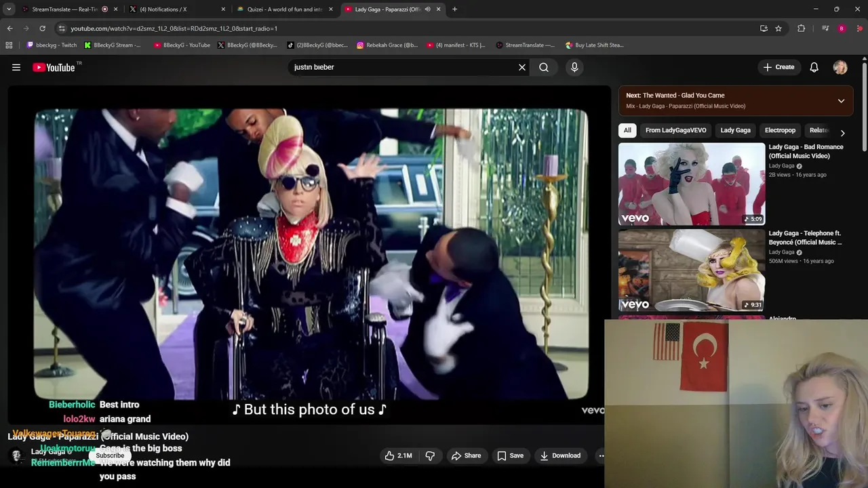Open the BBeckyG - YouTube bookmark
This screenshot has height=488, width=868.
(182, 45)
